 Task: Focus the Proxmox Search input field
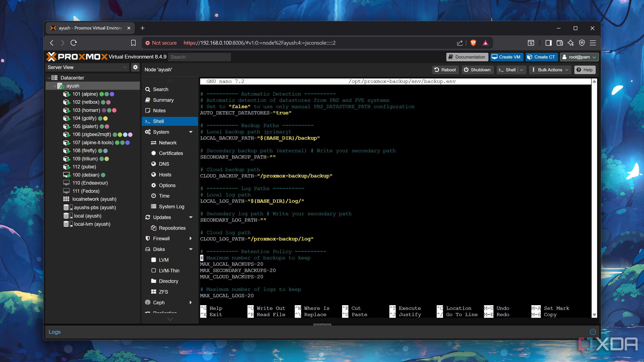click(x=199, y=57)
